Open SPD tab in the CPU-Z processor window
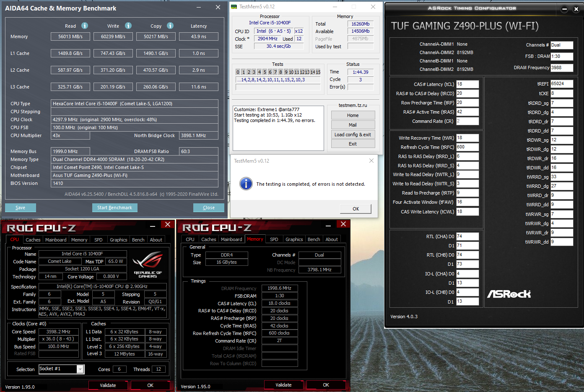This screenshot has height=392, width=584. coord(99,240)
